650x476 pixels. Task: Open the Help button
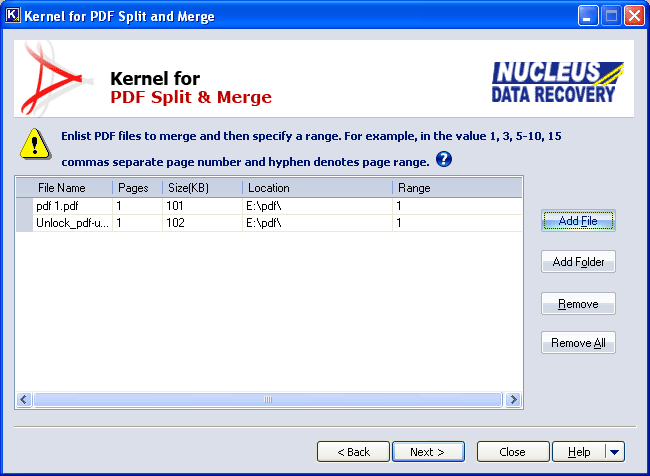[x=579, y=452]
